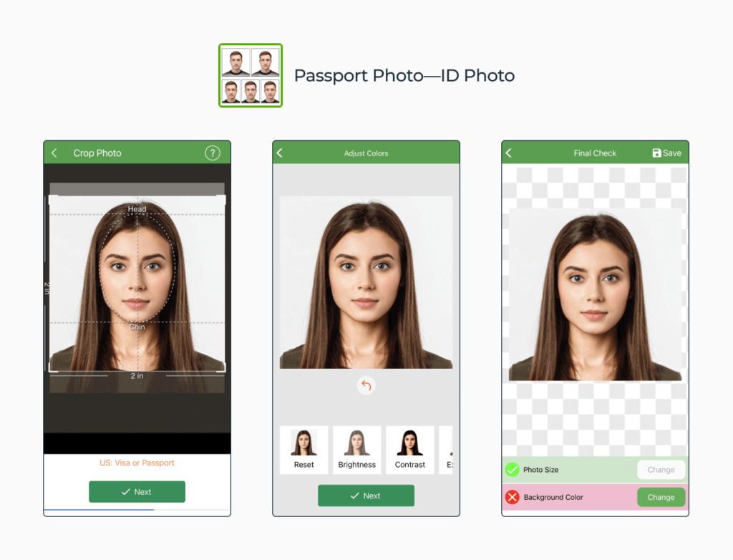This screenshot has width=733, height=560.
Task: Click Change next to Photo Size
Action: tap(661, 470)
